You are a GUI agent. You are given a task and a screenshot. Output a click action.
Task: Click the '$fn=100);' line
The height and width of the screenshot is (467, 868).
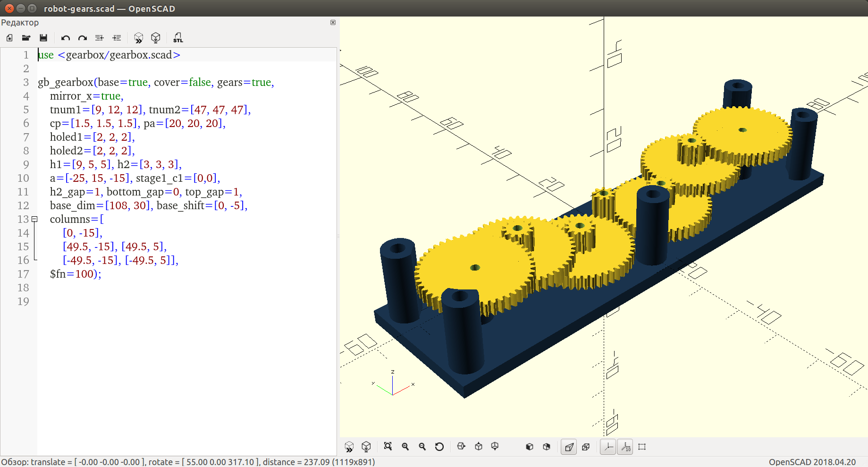click(x=76, y=274)
